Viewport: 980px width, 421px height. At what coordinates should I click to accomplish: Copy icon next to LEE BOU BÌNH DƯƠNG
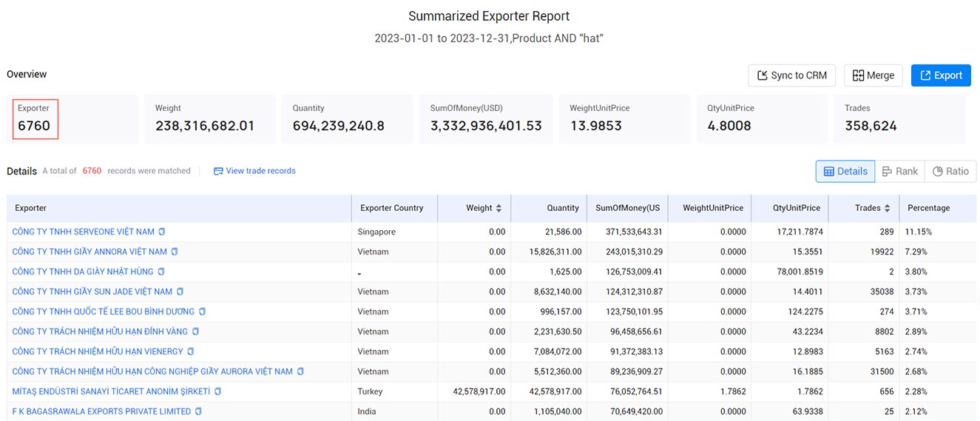click(202, 311)
